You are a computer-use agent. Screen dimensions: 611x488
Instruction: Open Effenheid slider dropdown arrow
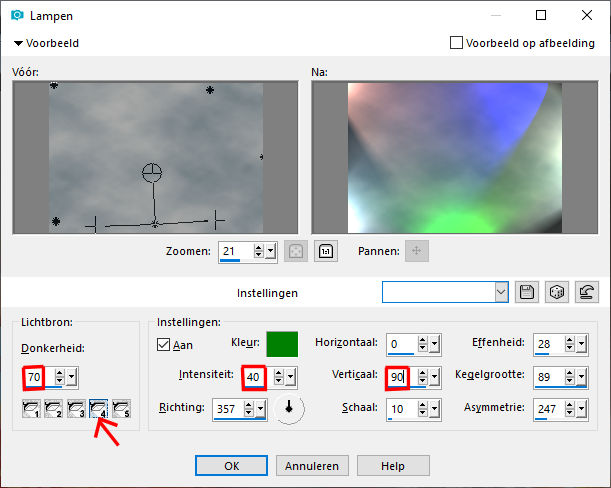coord(581,344)
